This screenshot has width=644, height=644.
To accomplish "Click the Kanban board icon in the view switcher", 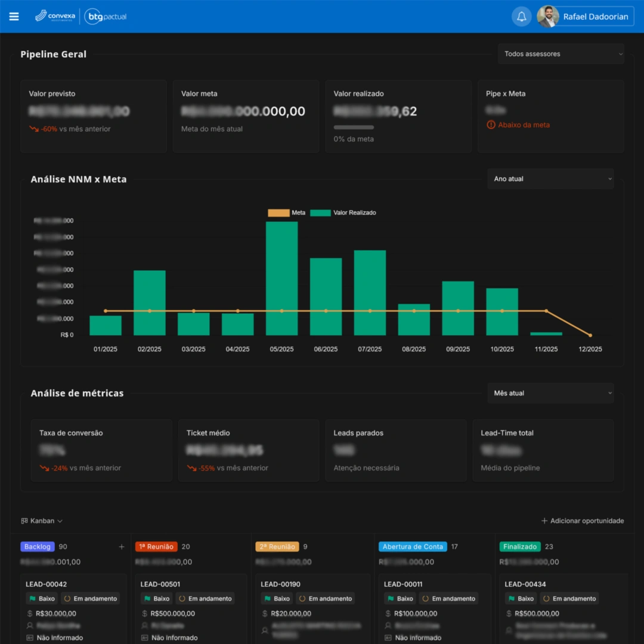I will 24,521.
